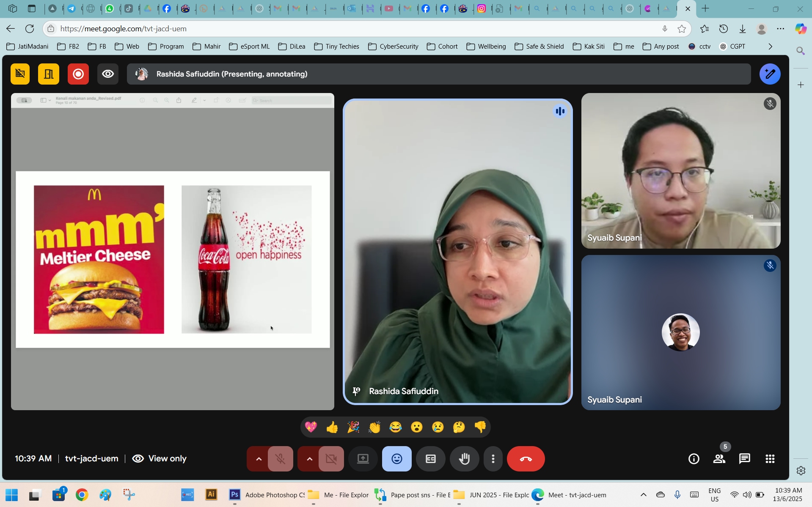Open CyberSecurity bookmark folder
Viewport: 812px width, 507px height.
click(393, 47)
